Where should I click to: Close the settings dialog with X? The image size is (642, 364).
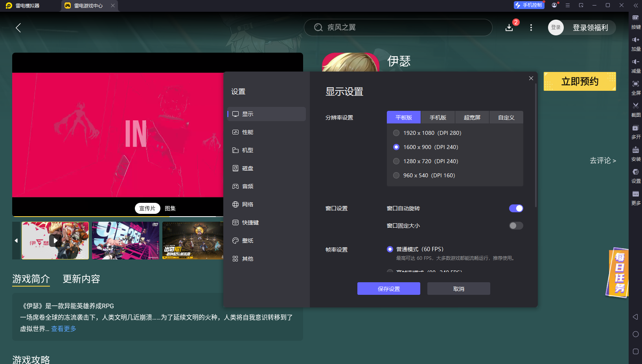(x=531, y=78)
